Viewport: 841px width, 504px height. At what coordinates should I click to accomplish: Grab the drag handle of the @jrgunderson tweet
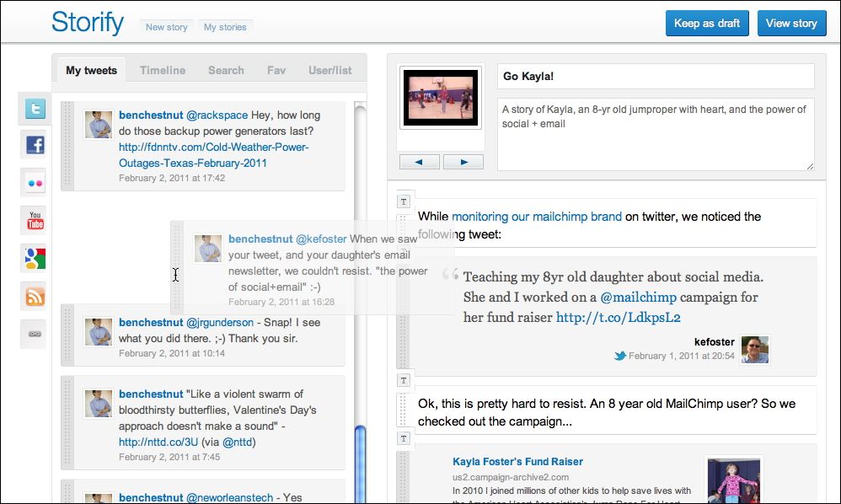pos(67,335)
